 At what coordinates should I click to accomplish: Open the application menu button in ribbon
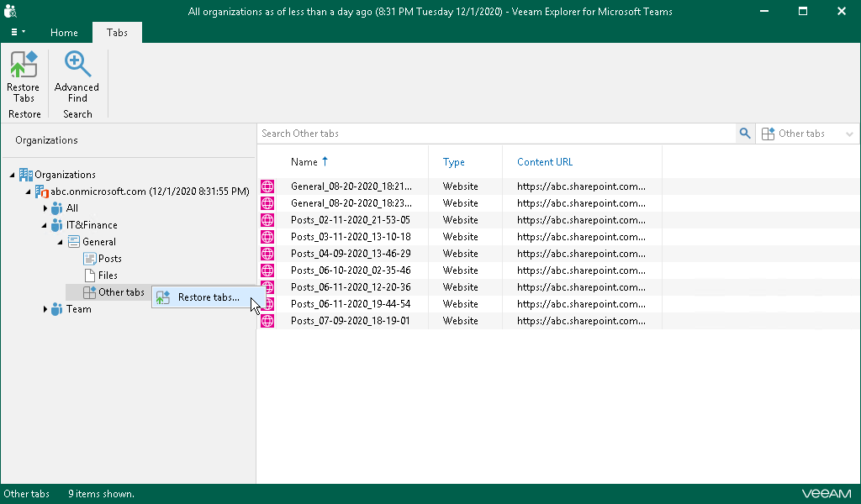[x=18, y=33]
